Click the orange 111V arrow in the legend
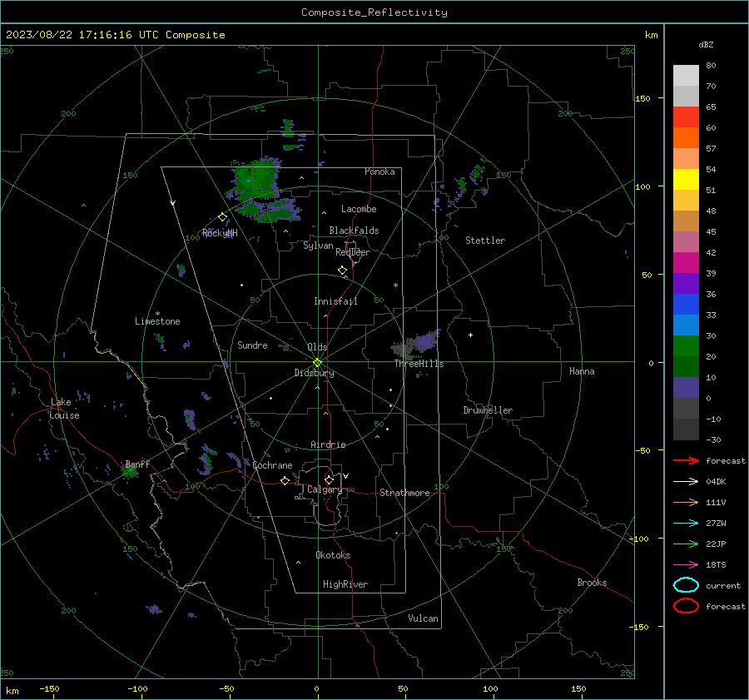This screenshot has width=749, height=700. 686,502
